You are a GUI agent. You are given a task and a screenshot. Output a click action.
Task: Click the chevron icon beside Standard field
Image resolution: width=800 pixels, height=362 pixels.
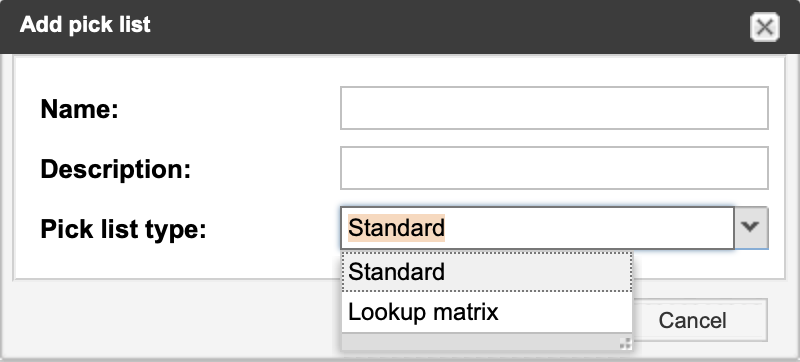751,225
